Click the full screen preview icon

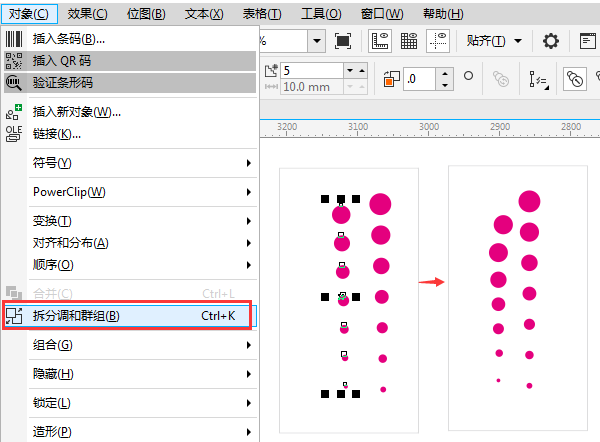point(343,41)
